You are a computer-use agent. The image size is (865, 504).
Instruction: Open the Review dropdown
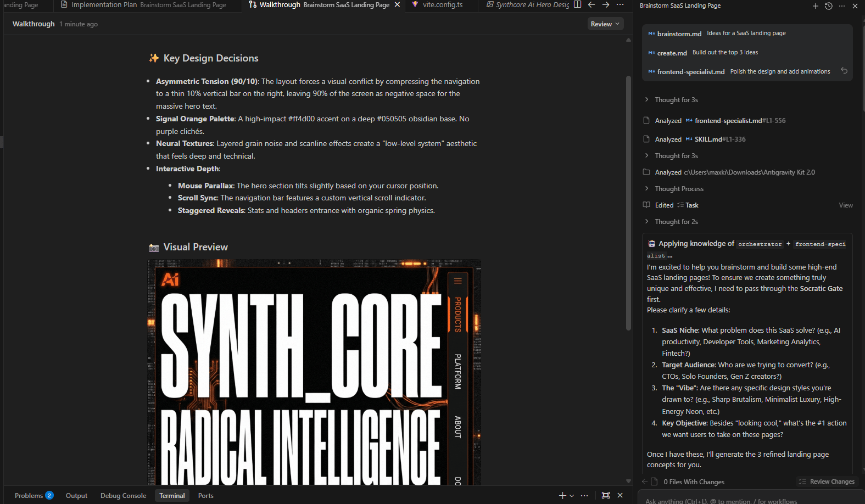pos(605,24)
